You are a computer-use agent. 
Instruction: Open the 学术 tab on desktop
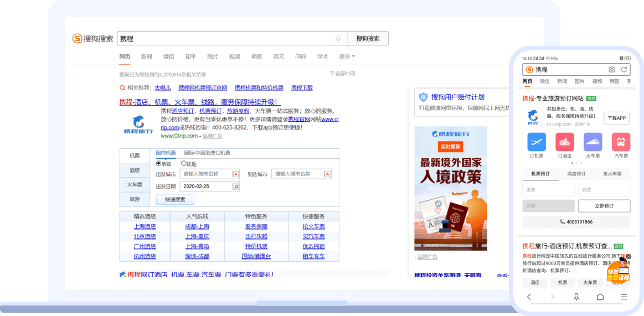323,56
